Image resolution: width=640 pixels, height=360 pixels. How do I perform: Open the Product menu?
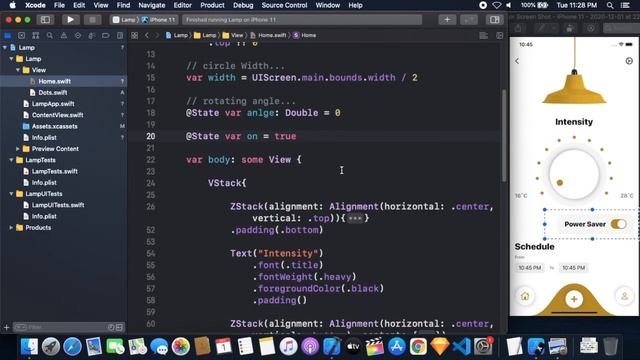pos(212,5)
